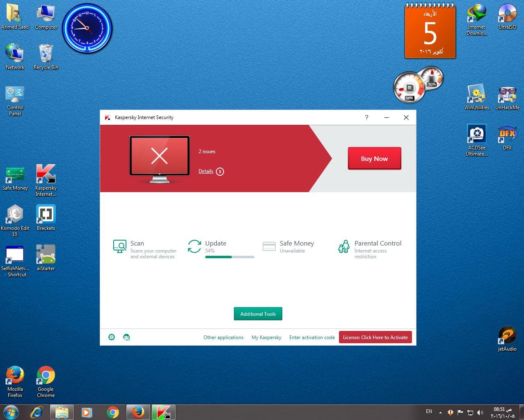Open Network desktop icon

point(15,57)
